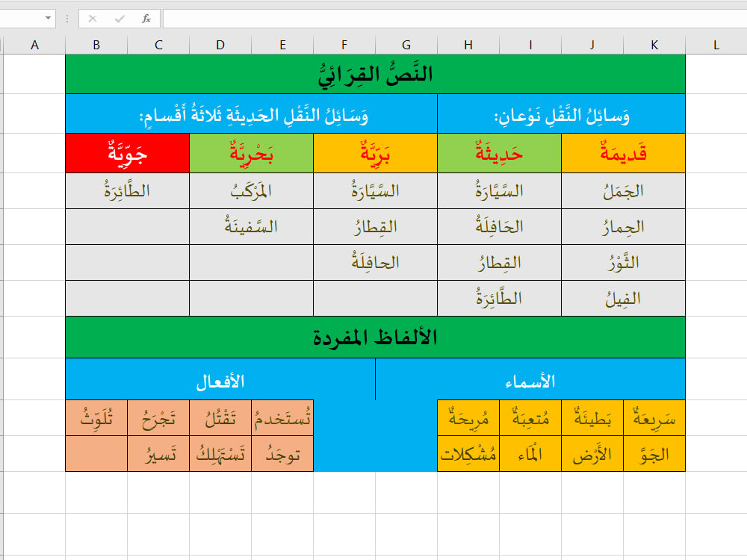The height and width of the screenshot is (560, 747).
Task: Click inside the formula bar input
Action: pyautogui.click(x=455, y=19)
